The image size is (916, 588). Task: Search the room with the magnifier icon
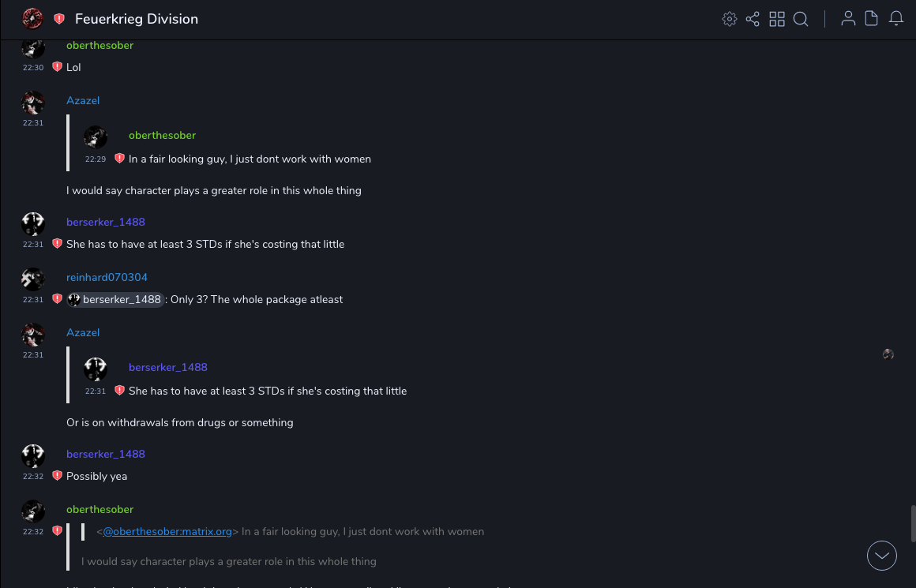[801, 19]
